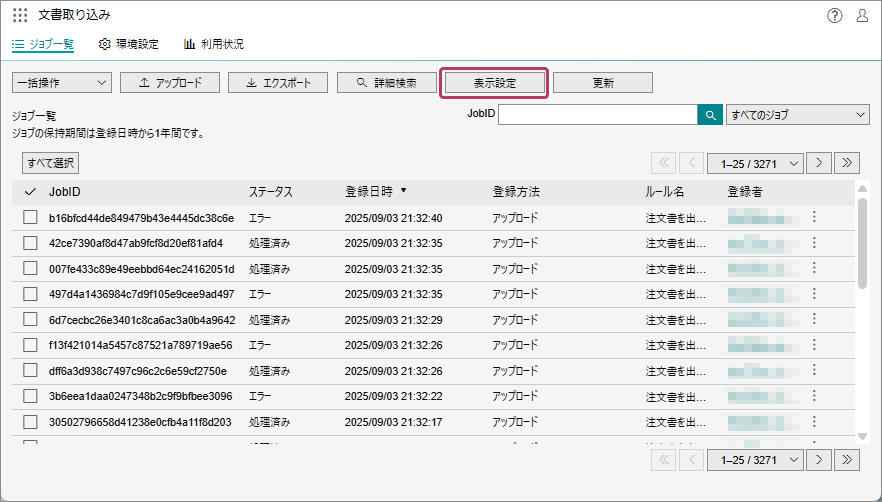Open row menu for job b16bfcd44de849479b43e4445dc38c6e

[x=814, y=217]
